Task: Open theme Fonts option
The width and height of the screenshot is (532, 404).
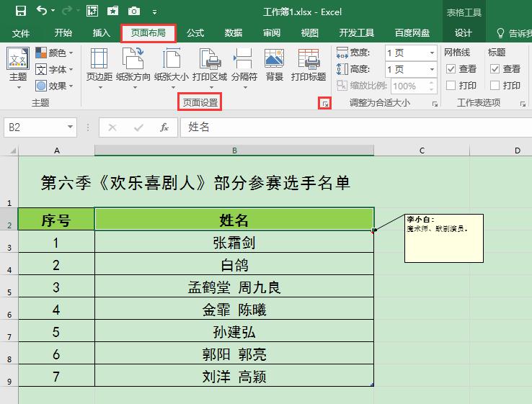Action: pos(54,69)
